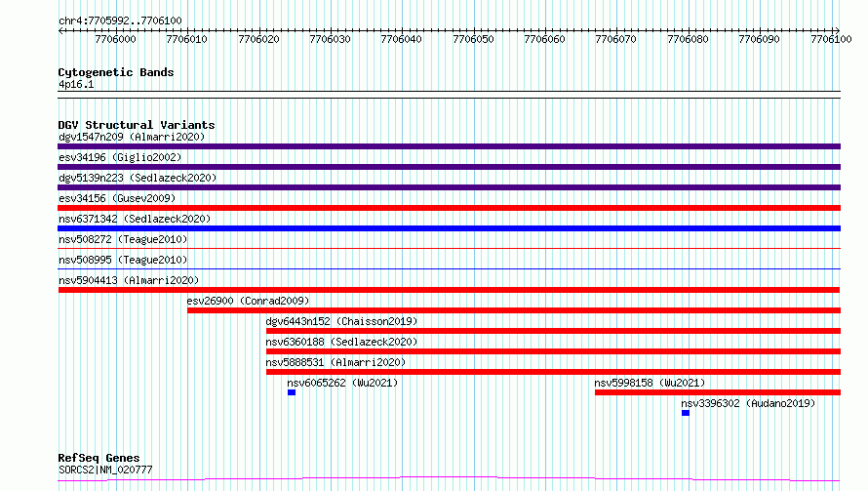868x491 pixels.
Task: Click the 7706040 ruler tick label
Action: click(x=402, y=39)
